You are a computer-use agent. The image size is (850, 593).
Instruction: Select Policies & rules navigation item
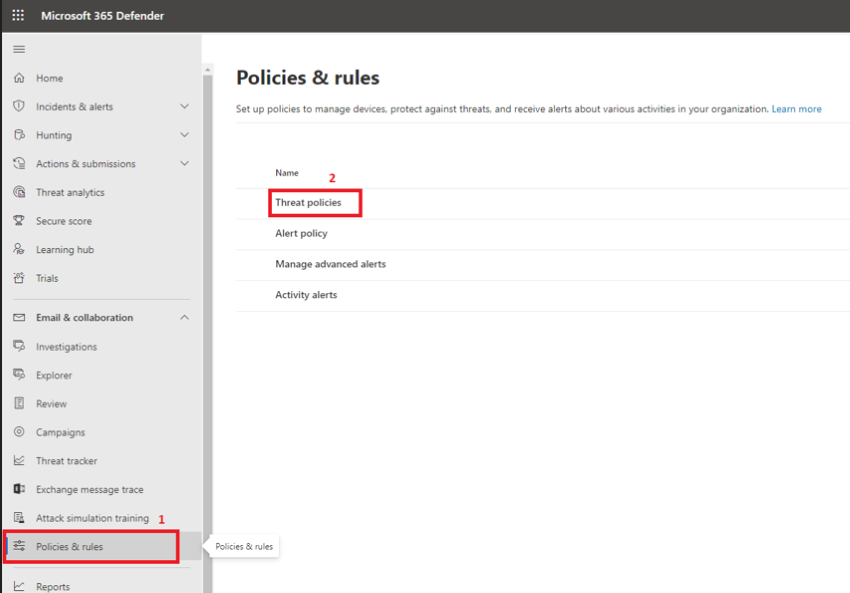pos(69,547)
